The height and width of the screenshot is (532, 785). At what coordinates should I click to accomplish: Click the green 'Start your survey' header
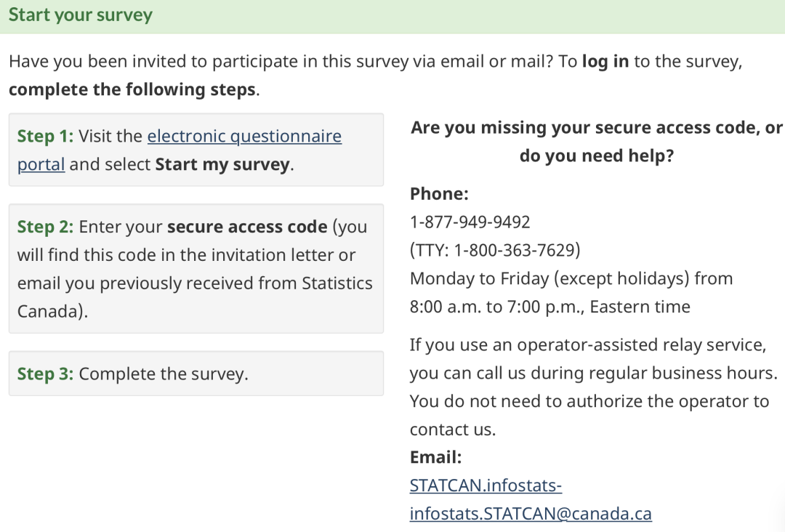(81, 15)
